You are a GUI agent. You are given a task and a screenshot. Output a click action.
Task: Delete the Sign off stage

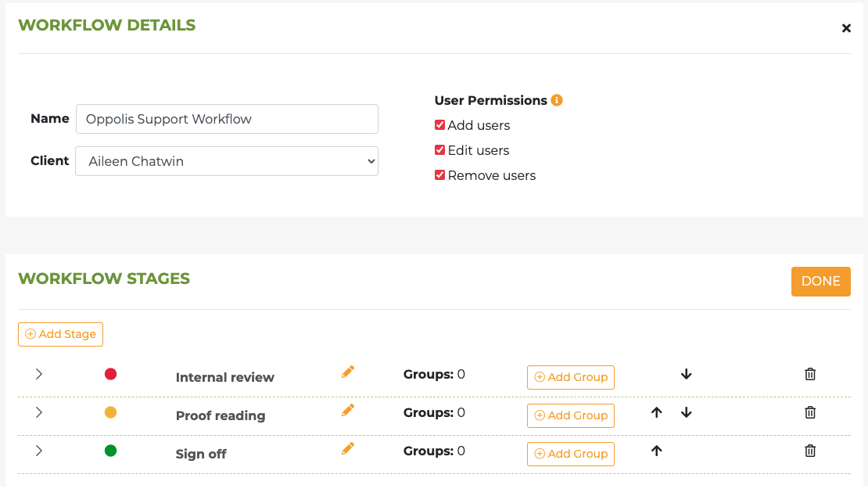810,451
